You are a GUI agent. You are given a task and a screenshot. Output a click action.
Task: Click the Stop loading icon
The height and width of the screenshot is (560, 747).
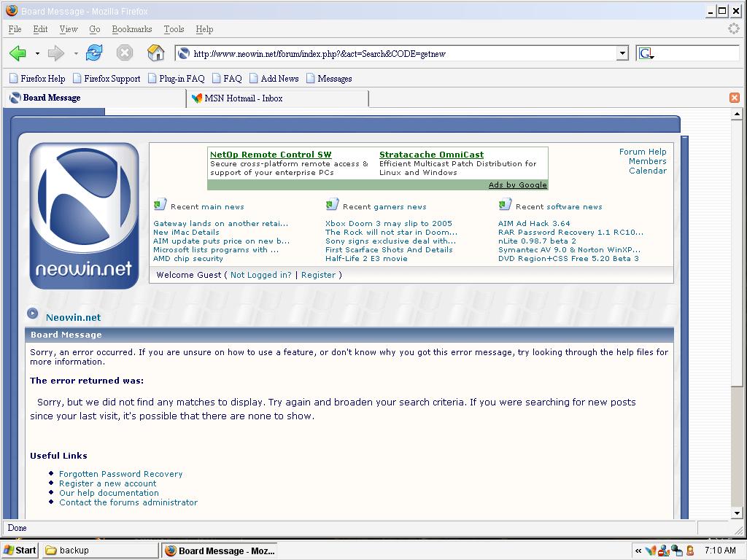tap(125, 52)
